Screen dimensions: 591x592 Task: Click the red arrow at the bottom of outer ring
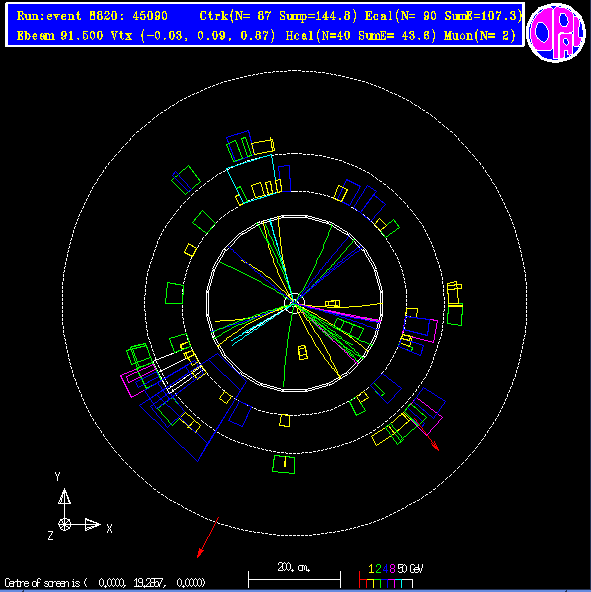208,538
